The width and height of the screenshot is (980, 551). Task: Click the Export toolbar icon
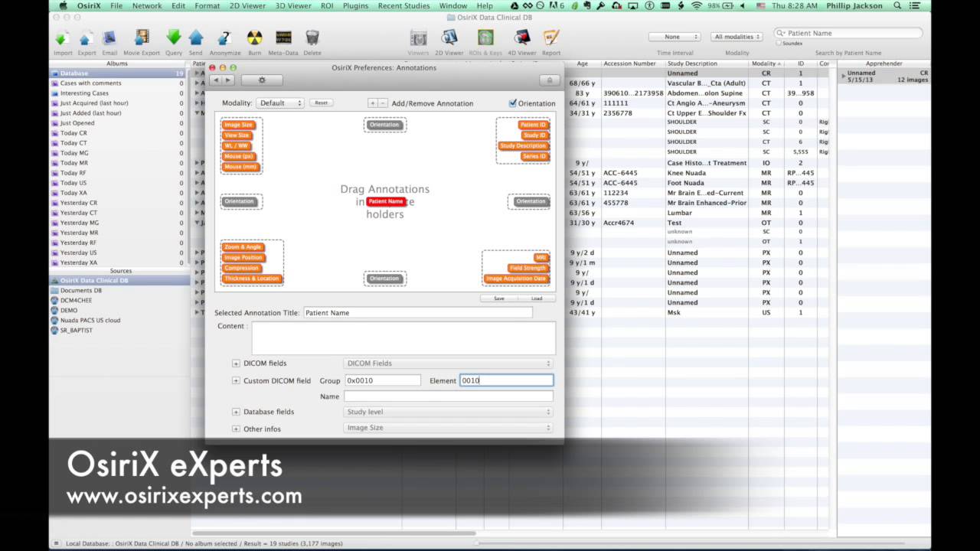[87, 38]
